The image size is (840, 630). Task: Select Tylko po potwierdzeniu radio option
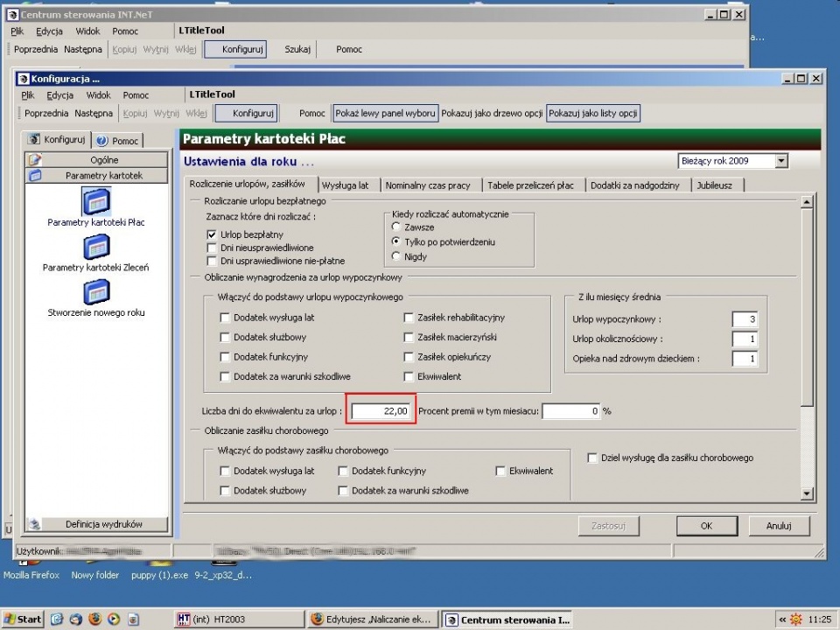click(x=395, y=241)
